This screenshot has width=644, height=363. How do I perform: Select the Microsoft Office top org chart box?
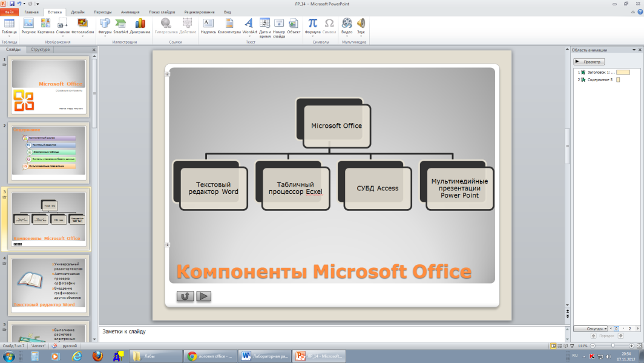pyautogui.click(x=337, y=126)
